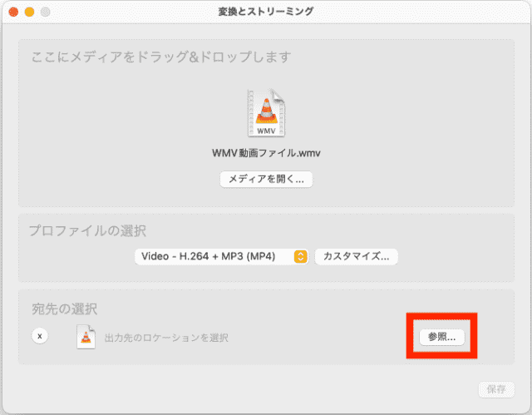Click the ここにメディアをドラッグ&ドロップします label
532x415 pixels.
coord(161,57)
